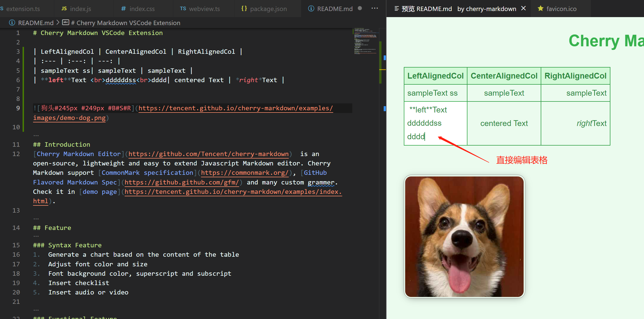The width and height of the screenshot is (644, 319).
Task: Click the abc symbol icon in the breadcrumb
Action: click(x=66, y=22)
